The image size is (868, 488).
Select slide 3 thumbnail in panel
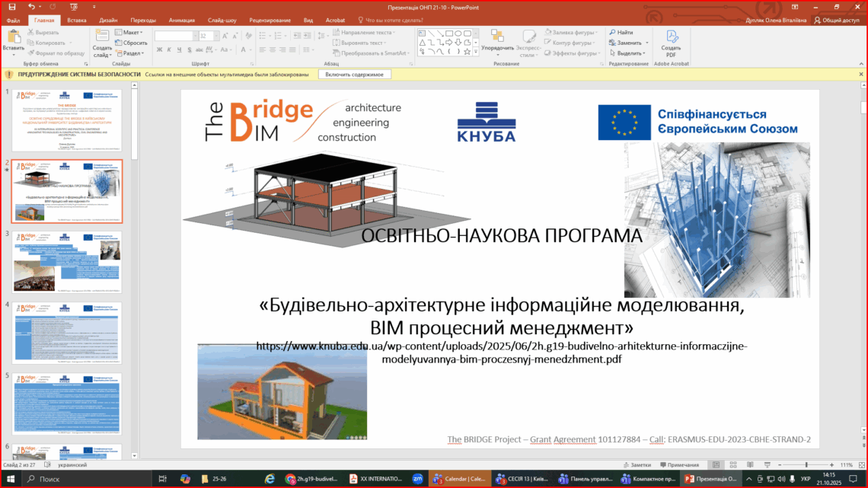pyautogui.click(x=68, y=261)
